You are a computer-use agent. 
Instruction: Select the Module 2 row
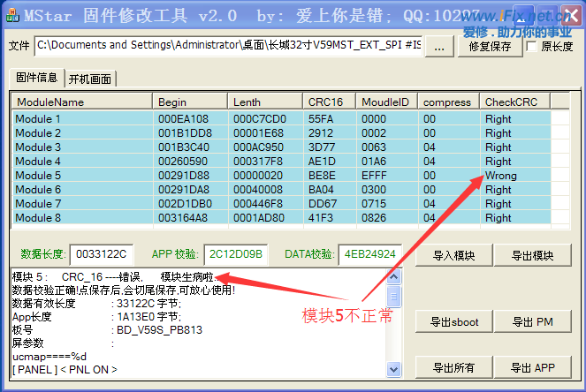click(x=282, y=133)
